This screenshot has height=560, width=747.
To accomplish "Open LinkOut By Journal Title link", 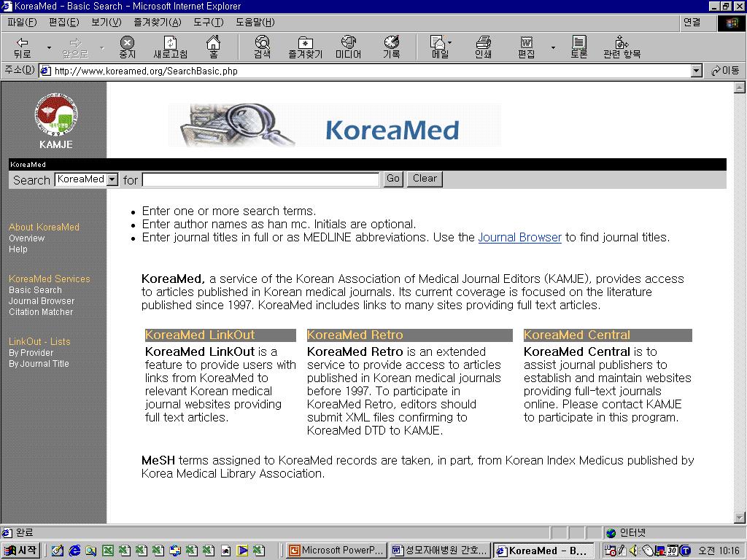I will point(39,364).
